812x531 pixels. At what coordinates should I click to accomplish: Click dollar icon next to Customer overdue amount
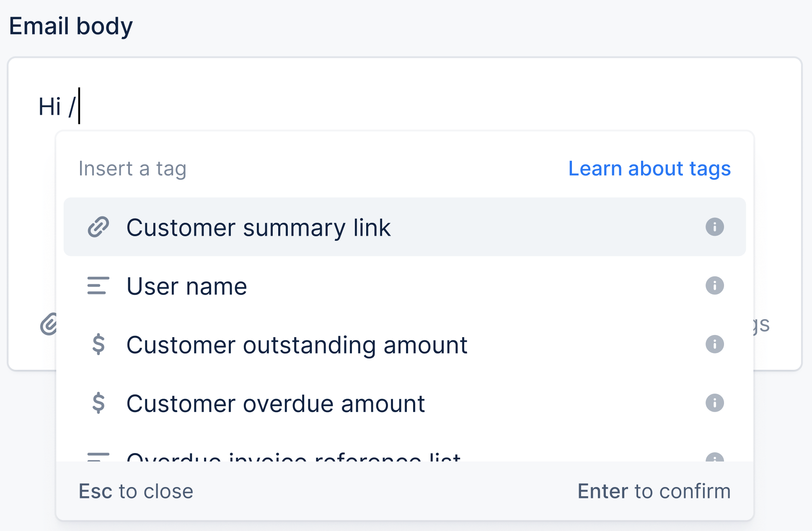click(98, 403)
